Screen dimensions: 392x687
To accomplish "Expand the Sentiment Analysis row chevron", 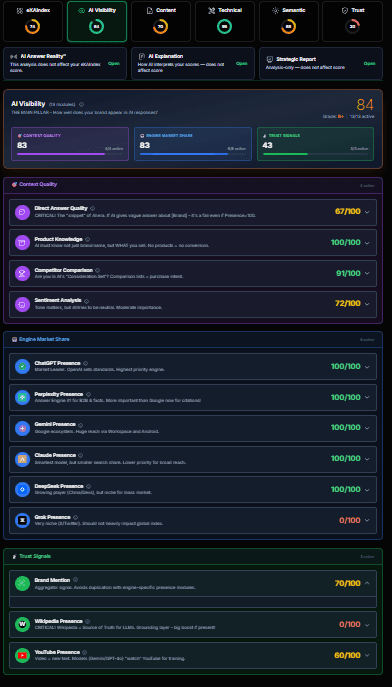I will [x=367, y=304].
